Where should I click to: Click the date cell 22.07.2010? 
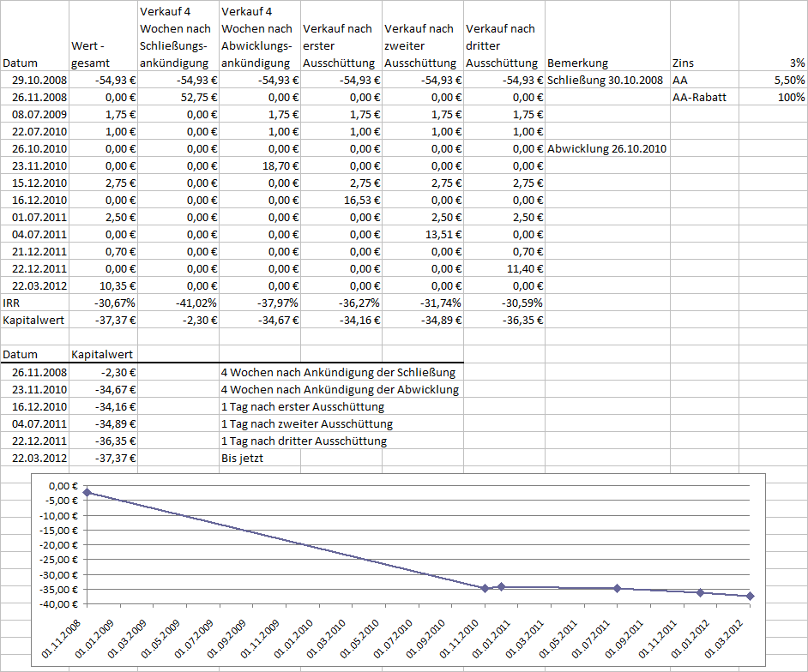coord(34,131)
